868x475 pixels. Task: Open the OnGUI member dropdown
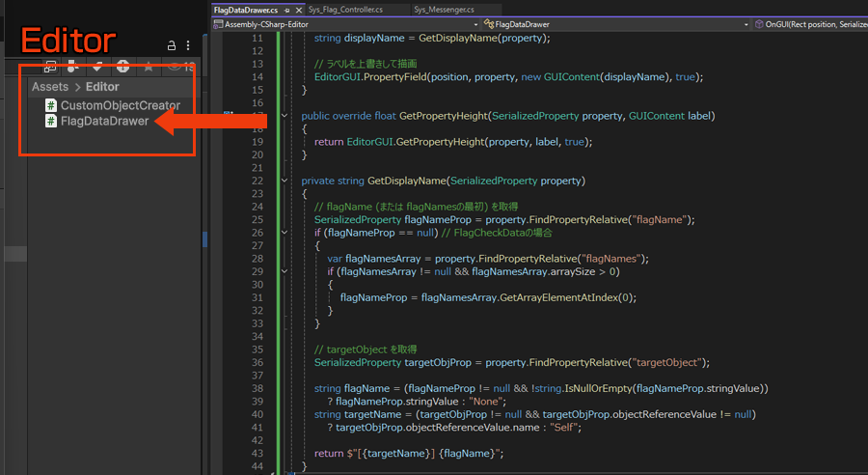click(x=810, y=22)
